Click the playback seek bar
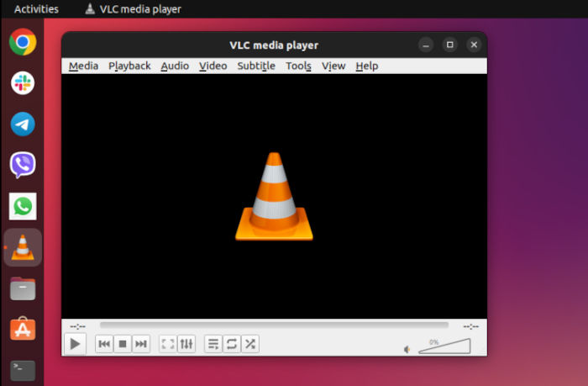588x386 pixels. [274, 325]
